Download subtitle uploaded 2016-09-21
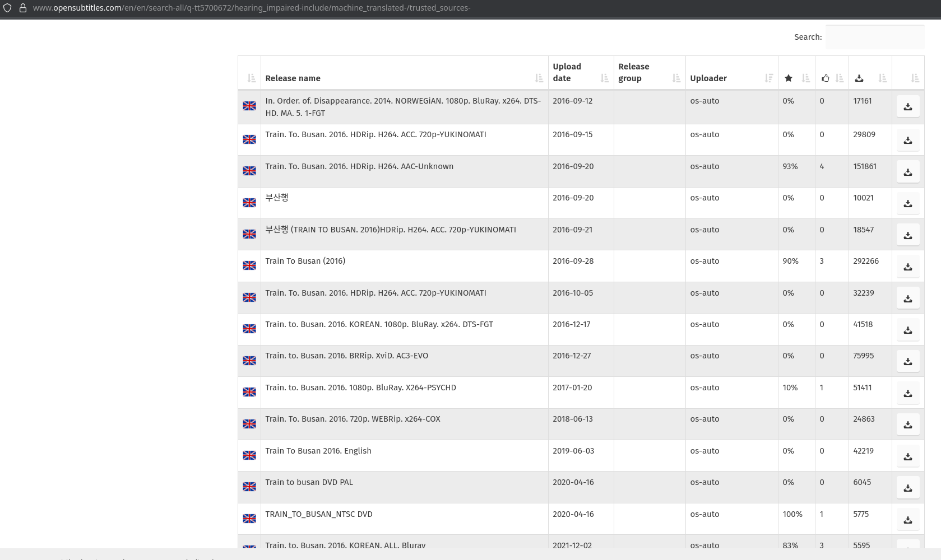The width and height of the screenshot is (941, 560). pyautogui.click(x=908, y=235)
